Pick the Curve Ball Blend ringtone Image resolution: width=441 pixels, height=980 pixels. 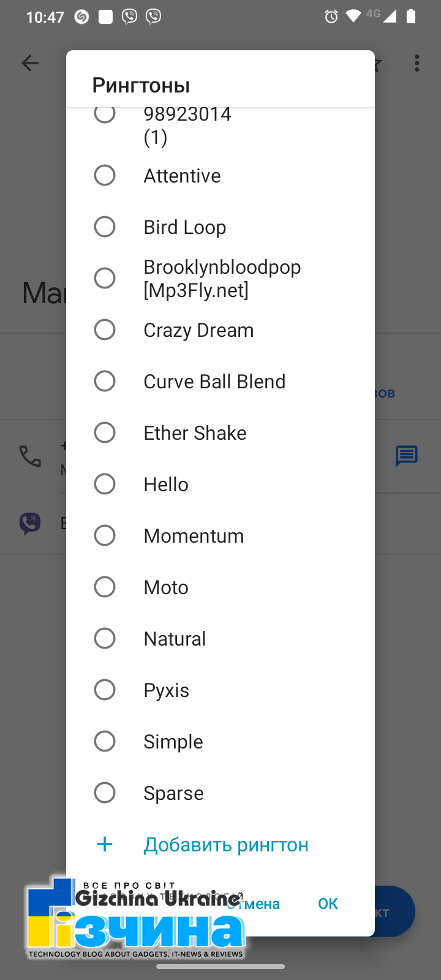click(105, 381)
